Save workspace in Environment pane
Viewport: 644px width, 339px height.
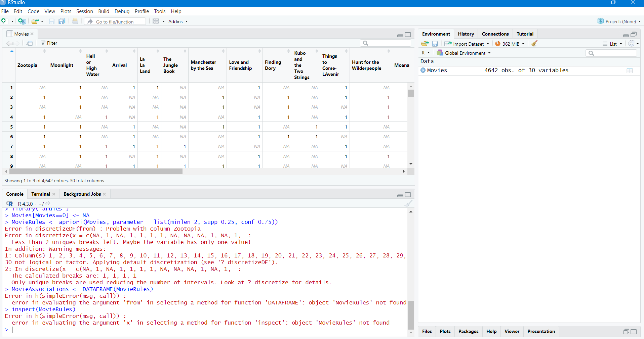pos(435,44)
